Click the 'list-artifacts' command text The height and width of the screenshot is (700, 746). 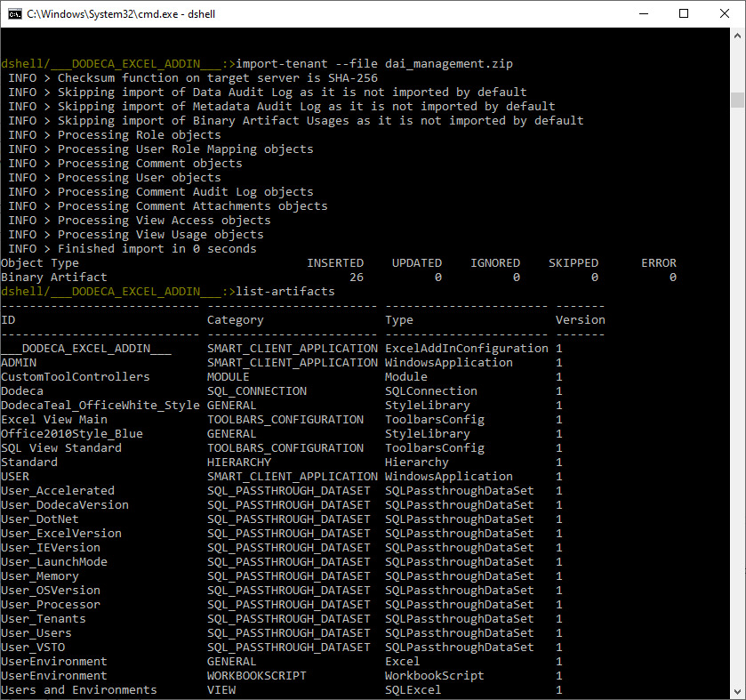point(285,292)
